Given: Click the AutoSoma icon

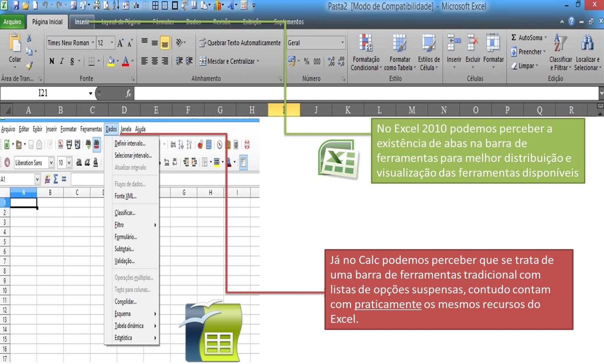Looking at the screenshot, I should click(526, 38).
